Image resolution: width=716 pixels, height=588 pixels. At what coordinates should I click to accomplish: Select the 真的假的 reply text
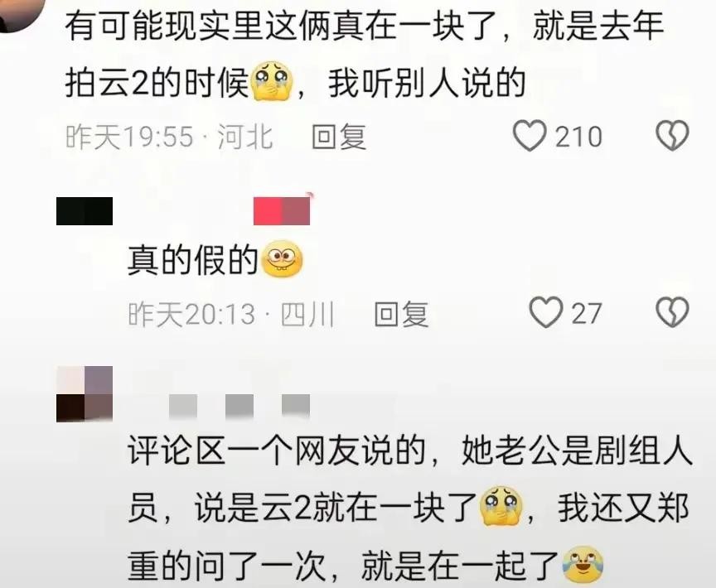tap(193, 260)
